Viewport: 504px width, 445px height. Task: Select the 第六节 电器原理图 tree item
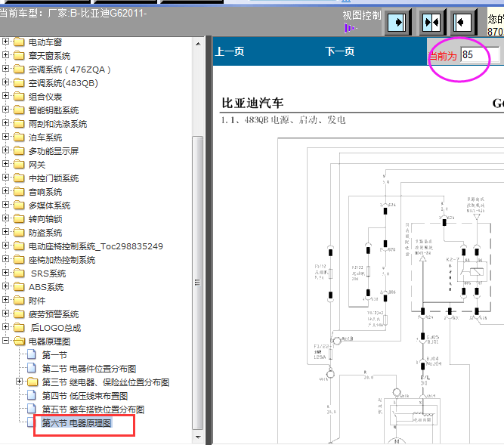(x=76, y=423)
